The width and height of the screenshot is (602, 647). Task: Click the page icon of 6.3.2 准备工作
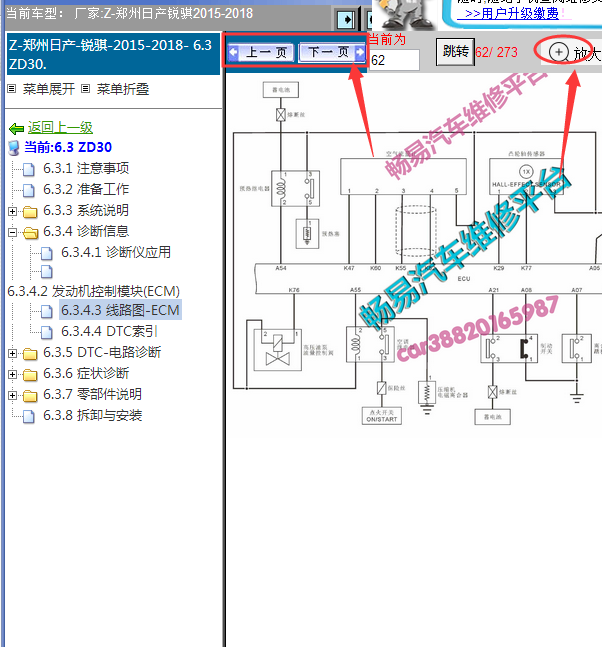pos(29,190)
